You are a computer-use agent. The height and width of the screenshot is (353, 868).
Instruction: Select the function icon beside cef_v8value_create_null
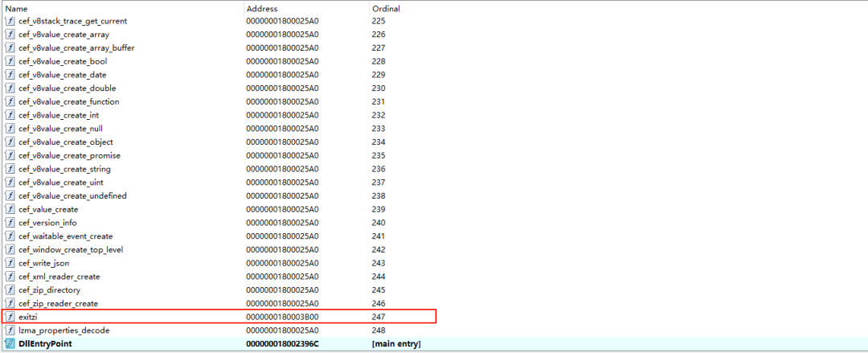10,129
